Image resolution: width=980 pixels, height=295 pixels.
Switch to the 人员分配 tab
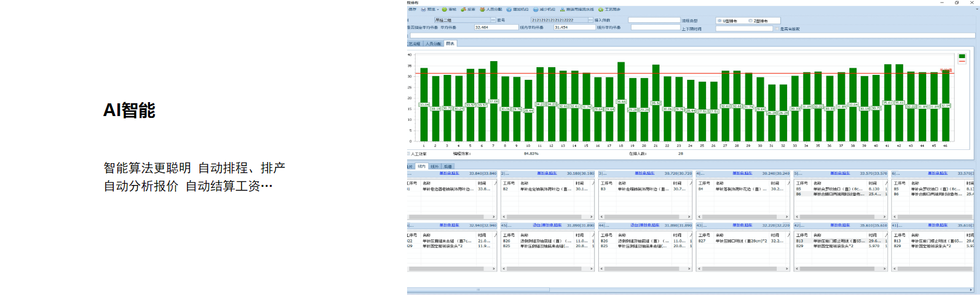(433, 44)
